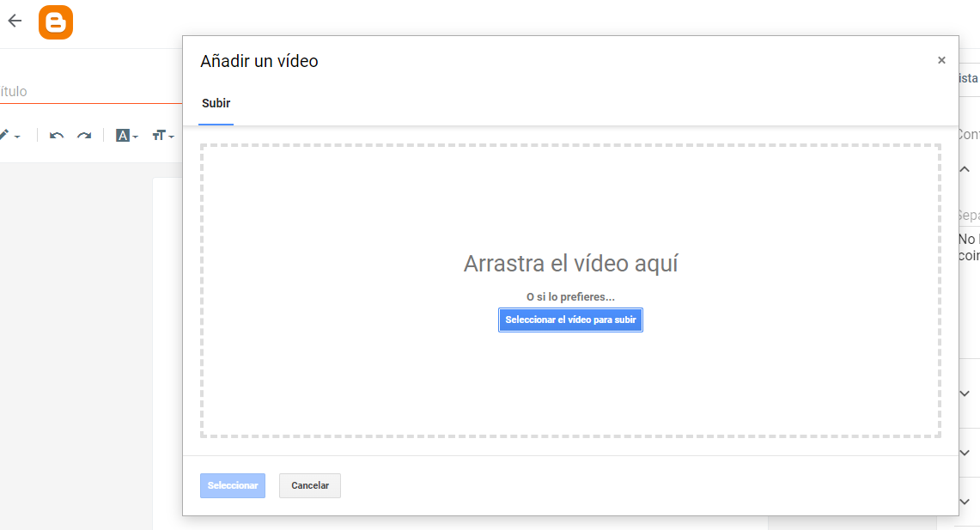Click the back arrow icon
The width and height of the screenshot is (980, 530).
coord(14,21)
